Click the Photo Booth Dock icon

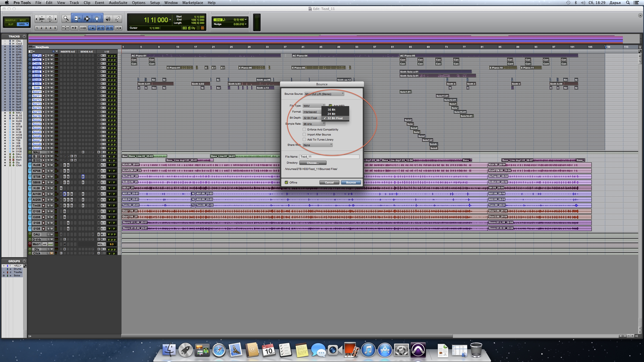[351, 350]
